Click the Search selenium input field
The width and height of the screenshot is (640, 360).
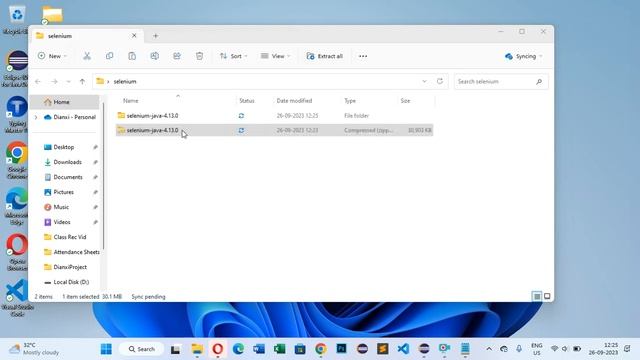coord(501,82)
